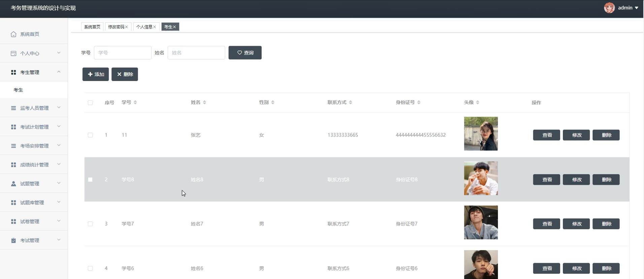Open the 考生 submenu item in sidebar
The image size is (644, 279).
point(34,90)
